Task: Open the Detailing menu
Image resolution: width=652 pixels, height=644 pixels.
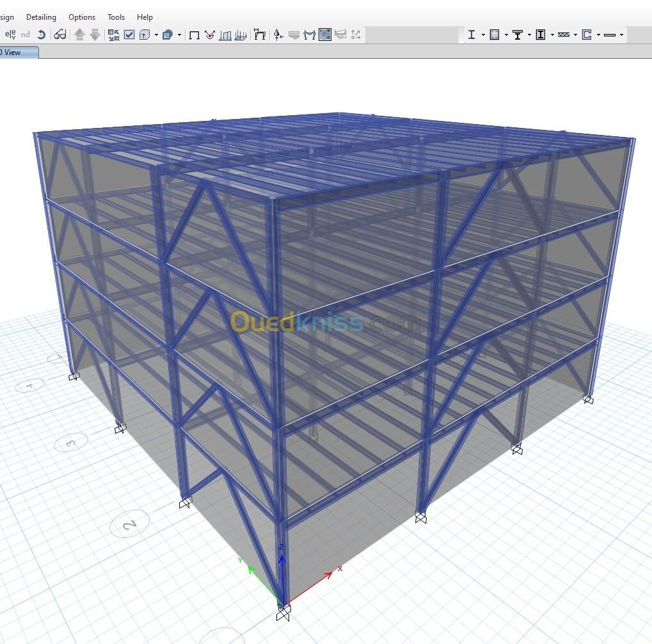Action: coord(41,17)
